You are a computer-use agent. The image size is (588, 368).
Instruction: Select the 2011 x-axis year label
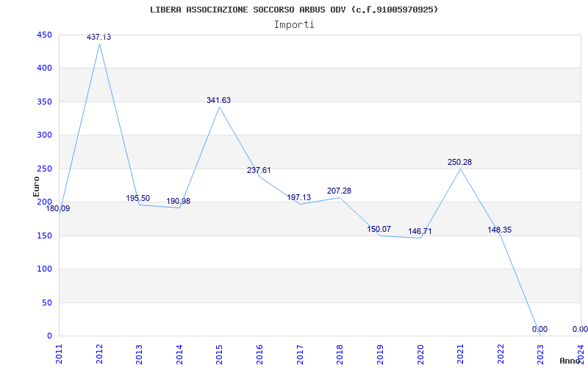pyautogui.click(x=60, y=353)
